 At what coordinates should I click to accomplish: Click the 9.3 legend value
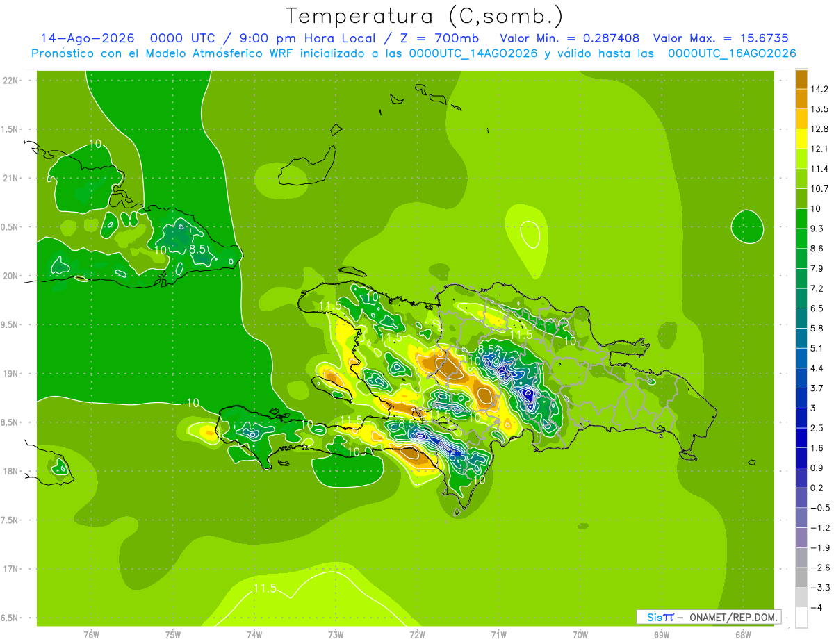[816, 229]
